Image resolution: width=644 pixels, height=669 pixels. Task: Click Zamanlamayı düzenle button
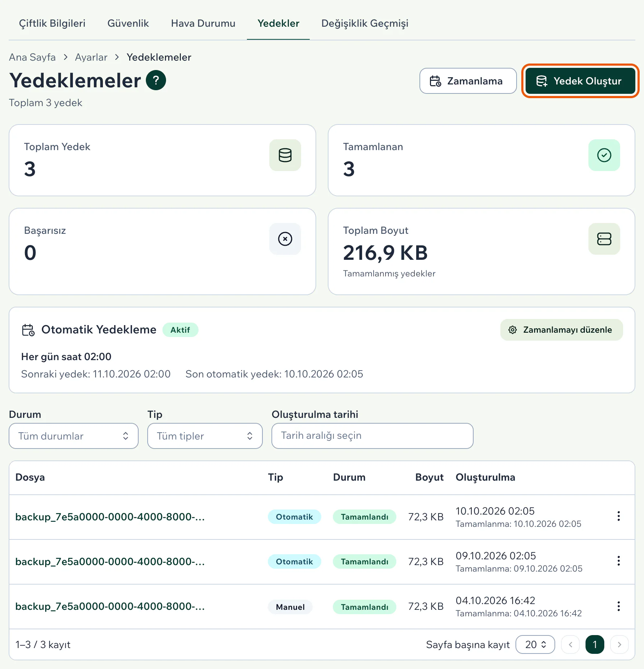562,330
